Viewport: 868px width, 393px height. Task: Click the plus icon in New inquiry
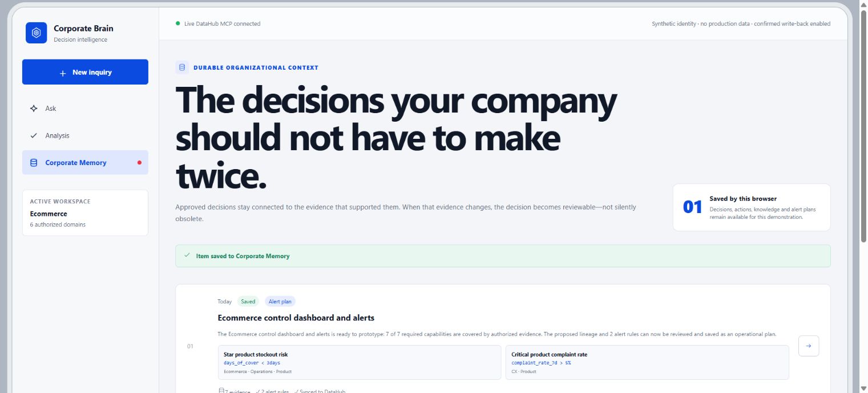coord(63,73)
